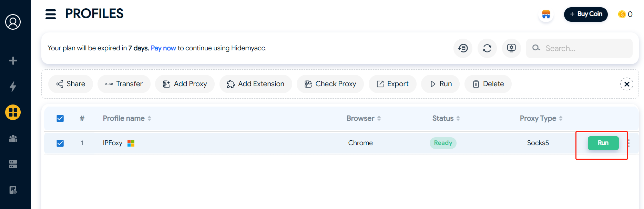Image resolution: width=644 pixels, height=209 pixels.
Task: Click the Share button
Action: (x=71, y=84)
